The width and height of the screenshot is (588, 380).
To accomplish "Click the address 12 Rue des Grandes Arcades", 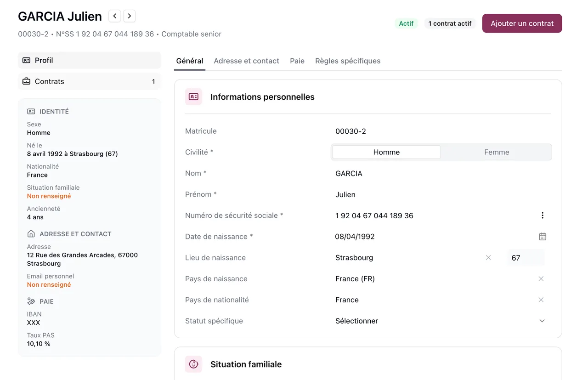I will 82,259.
